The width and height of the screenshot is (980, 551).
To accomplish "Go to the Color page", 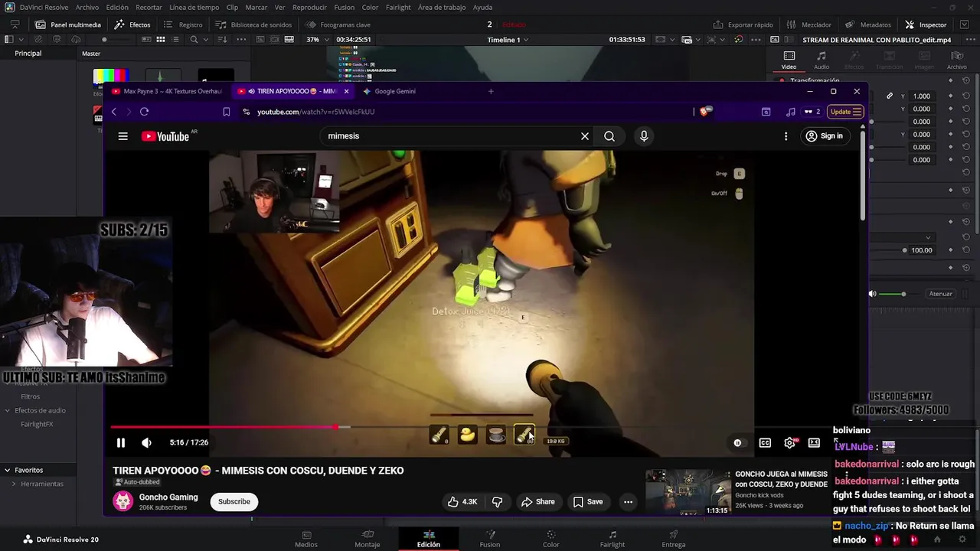I will tap(551, 539).
